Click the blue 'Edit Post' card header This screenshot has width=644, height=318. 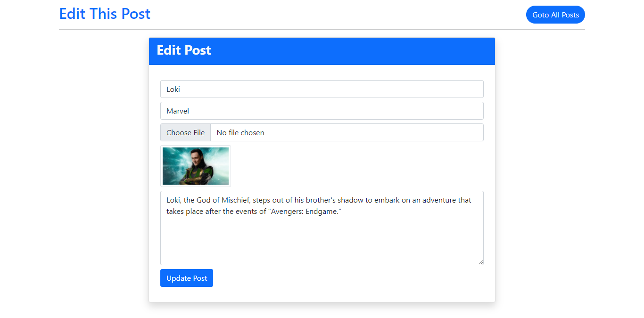322,50
